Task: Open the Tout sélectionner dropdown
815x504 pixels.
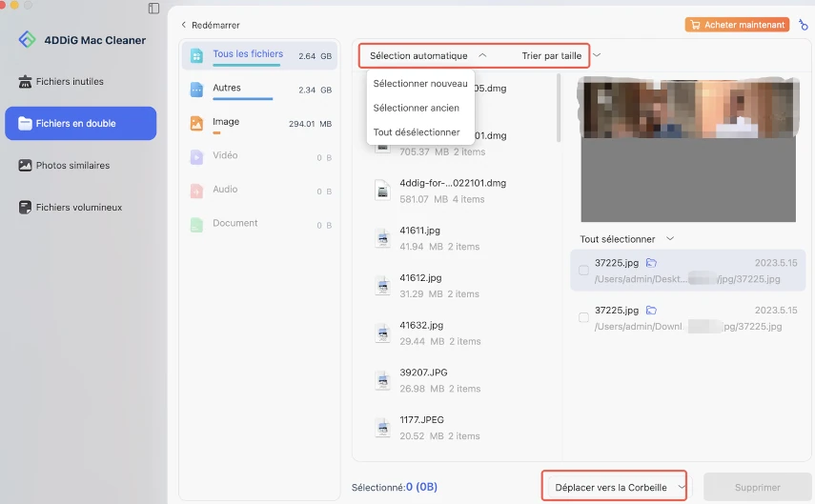Action: coord(627,239)
